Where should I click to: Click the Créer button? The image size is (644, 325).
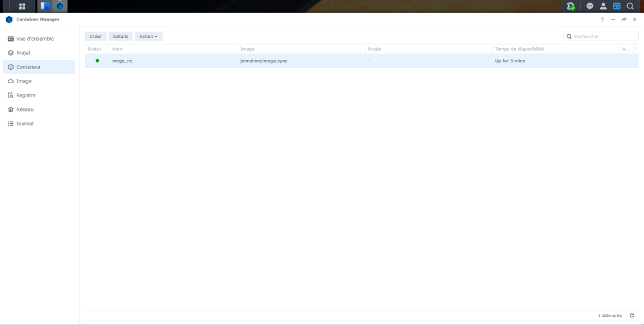(x=96, y=37)
